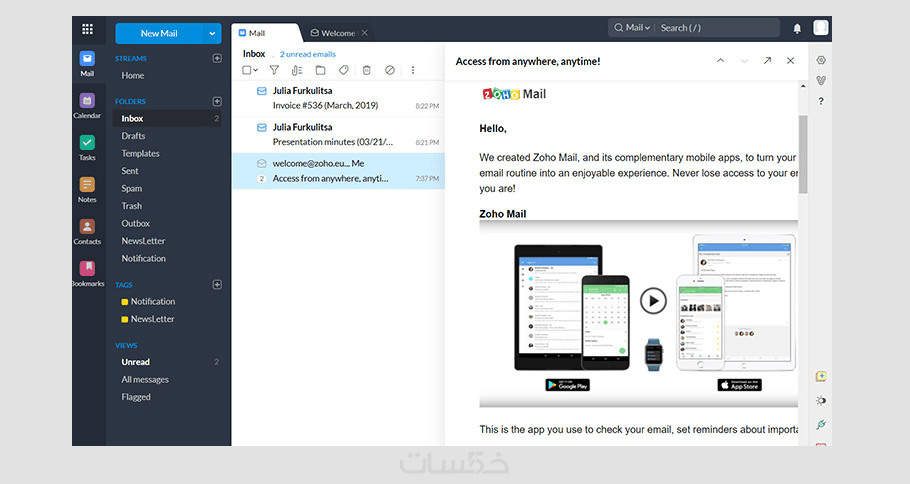
Task: Click the Search input field
Action: pos(718,27)
